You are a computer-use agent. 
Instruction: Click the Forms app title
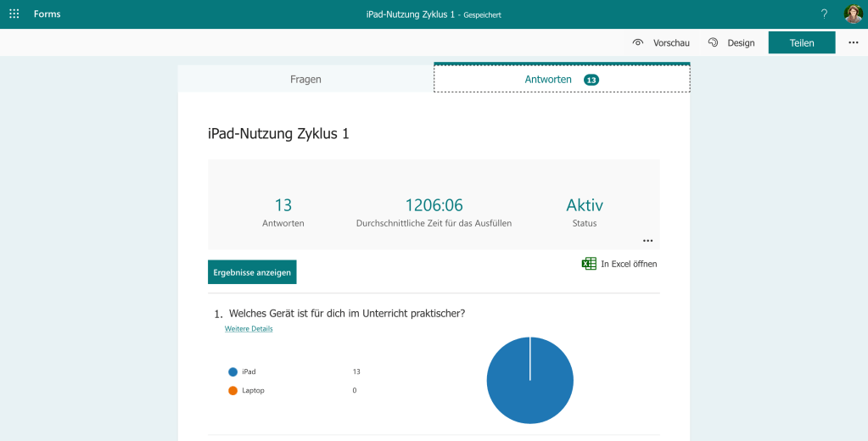(x=48, y=14)
